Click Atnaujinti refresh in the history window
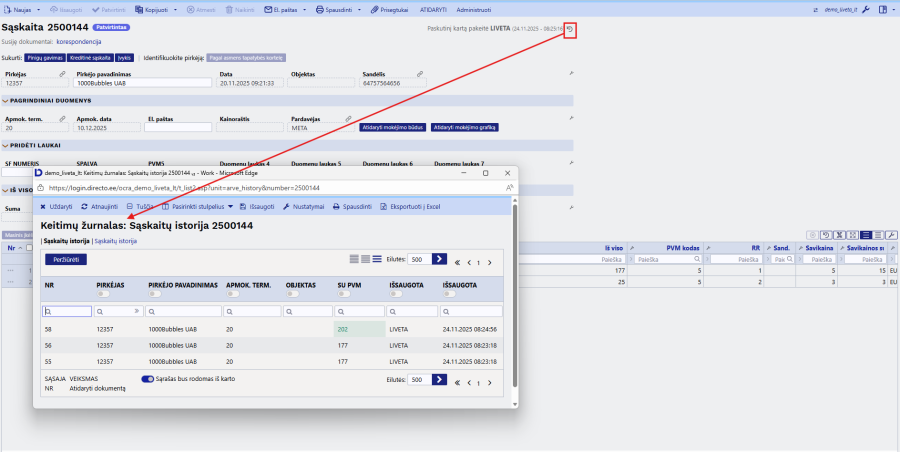The width and height of the screenshot is (900, 452). [98, 206]
